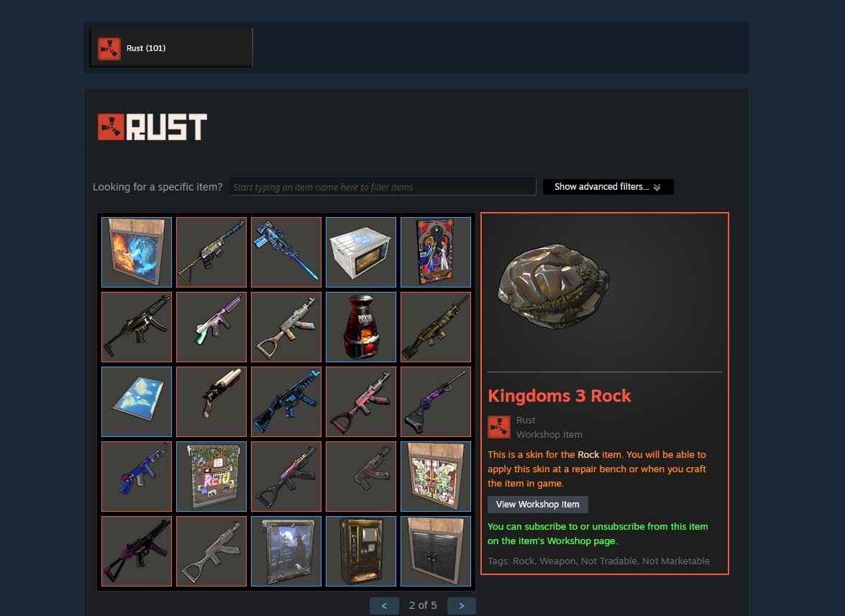This screenshot has width=845, height=616.
Task: Go to previous inventory page
Action: click(384, 606)
